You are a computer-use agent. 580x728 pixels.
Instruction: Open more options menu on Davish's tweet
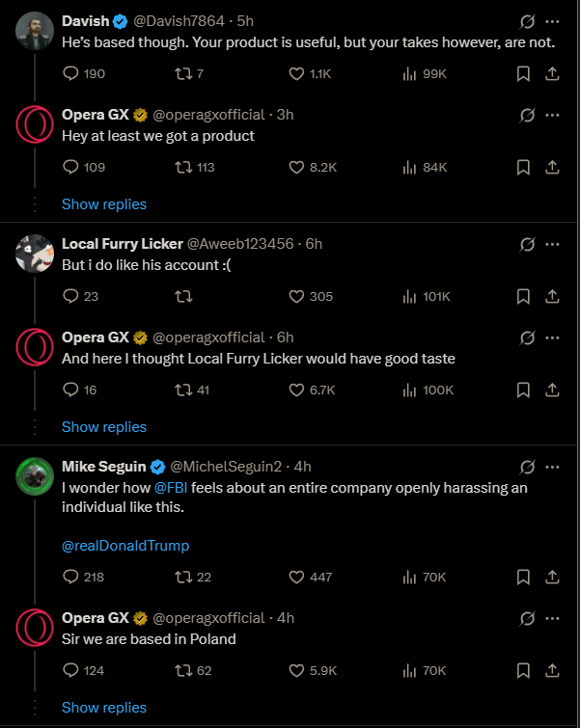pos(552,21)
